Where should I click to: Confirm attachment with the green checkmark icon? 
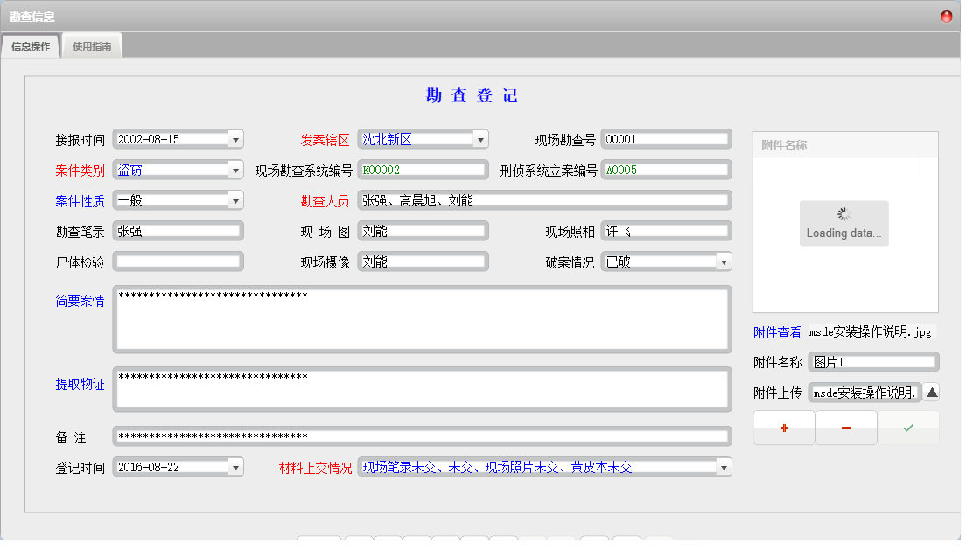tap(908, 428)
